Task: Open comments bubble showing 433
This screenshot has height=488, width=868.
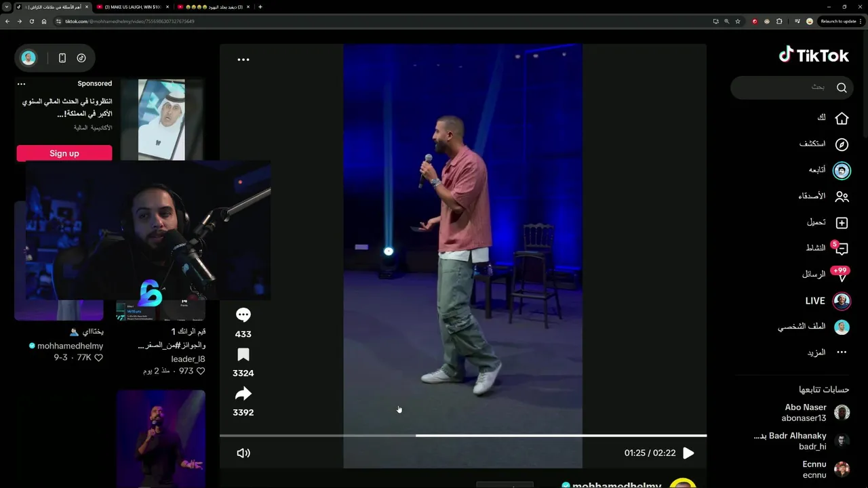Action: click(243, 315)
